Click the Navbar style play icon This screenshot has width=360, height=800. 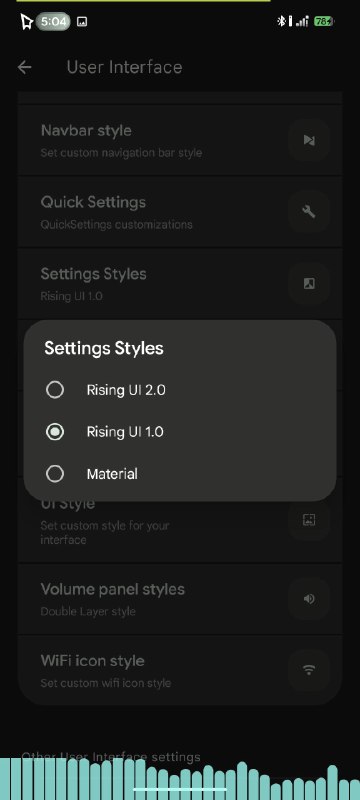pyautogui.click(x=308, y=140)
